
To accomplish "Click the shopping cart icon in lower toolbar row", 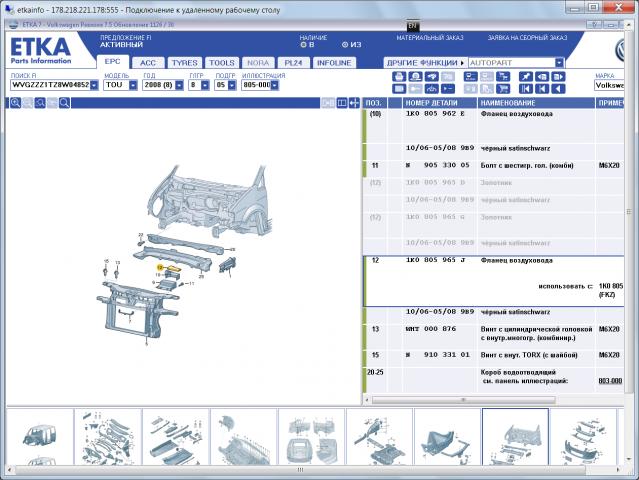I will pos(503,88).
